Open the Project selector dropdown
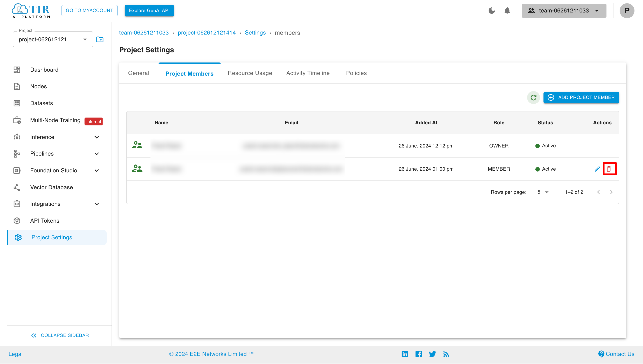This screenshot has height=364, width=643. point(53,40)
